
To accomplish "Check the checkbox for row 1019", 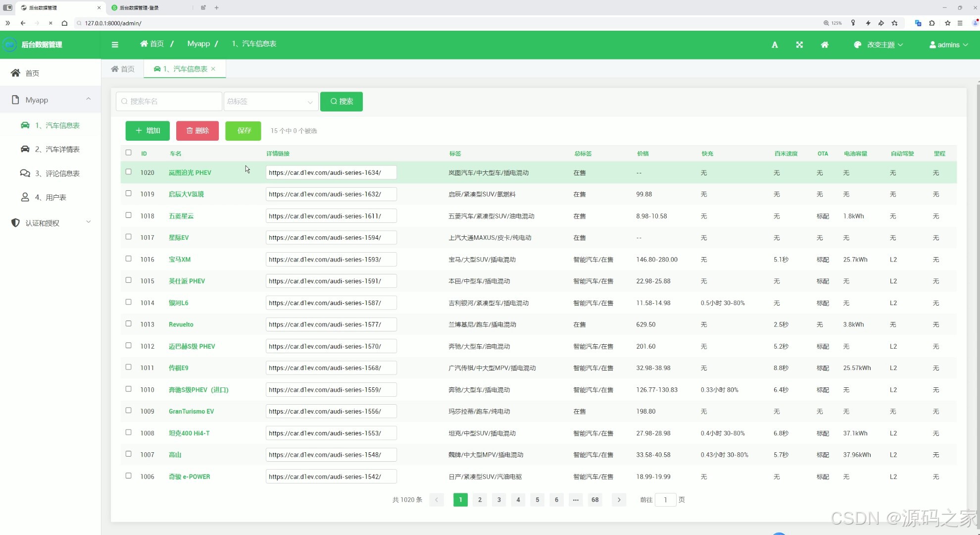I will click(129, 194).
